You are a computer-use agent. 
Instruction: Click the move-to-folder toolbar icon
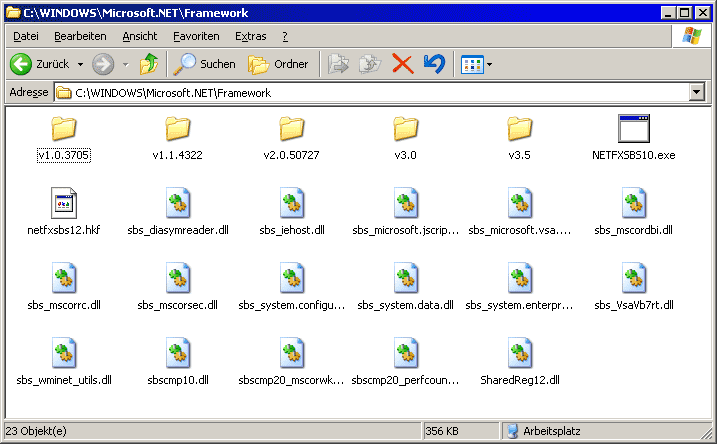click(338, 64)
